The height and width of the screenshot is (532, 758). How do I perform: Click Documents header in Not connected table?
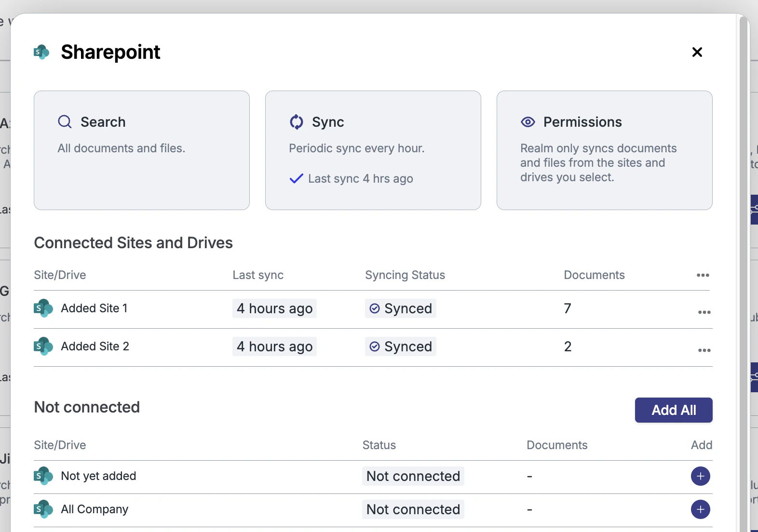point(557,445)
